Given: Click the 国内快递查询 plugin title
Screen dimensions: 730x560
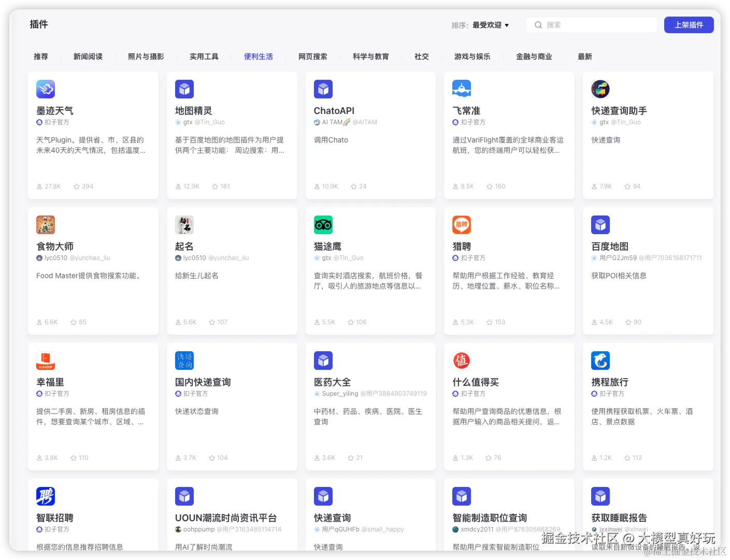Looking at the screenshot, I should [203, 382].
